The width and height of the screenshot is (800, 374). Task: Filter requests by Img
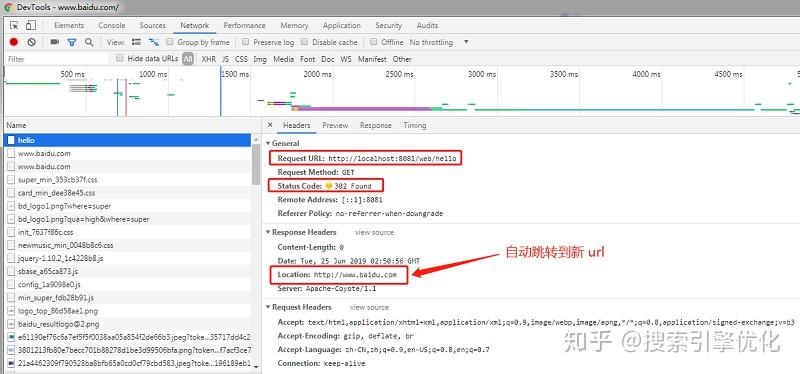coord(260,59)
